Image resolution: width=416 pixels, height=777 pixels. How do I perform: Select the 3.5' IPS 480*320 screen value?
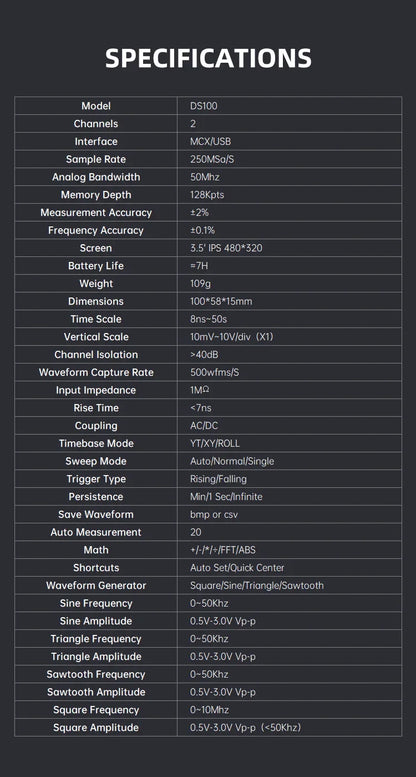(226, 248)
